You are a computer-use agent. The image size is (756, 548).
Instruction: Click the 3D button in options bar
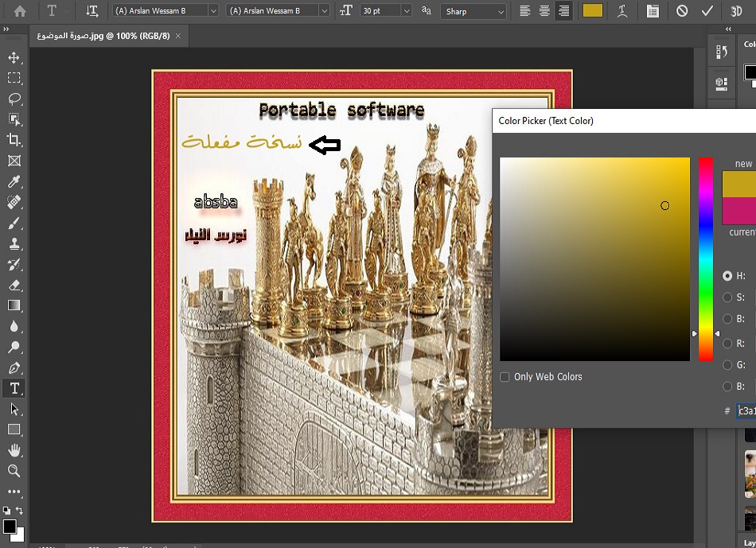[x=736, y=11]
